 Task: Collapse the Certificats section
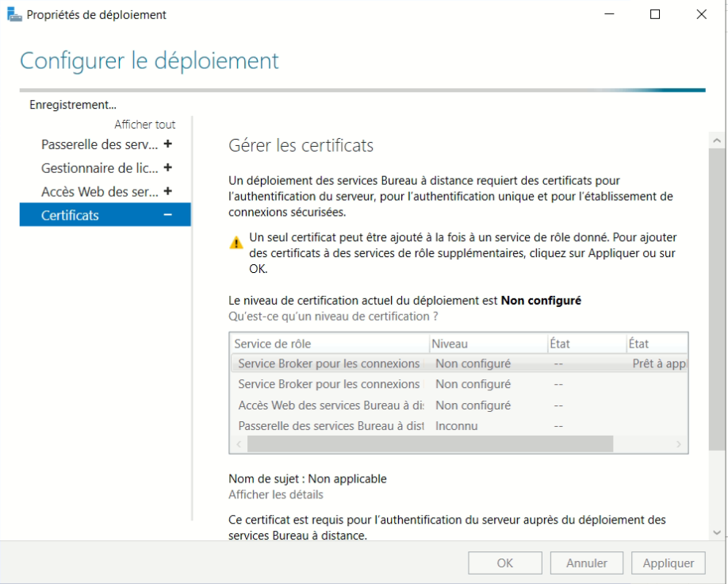pyautogui.click(x=167, y=215)
